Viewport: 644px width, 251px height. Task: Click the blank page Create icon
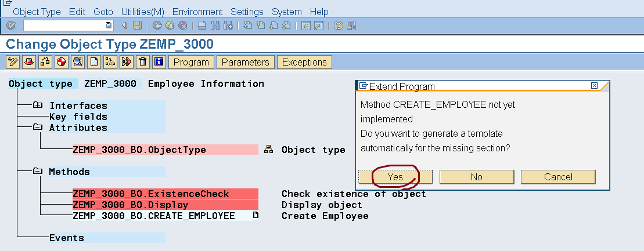tap(94, 62)
